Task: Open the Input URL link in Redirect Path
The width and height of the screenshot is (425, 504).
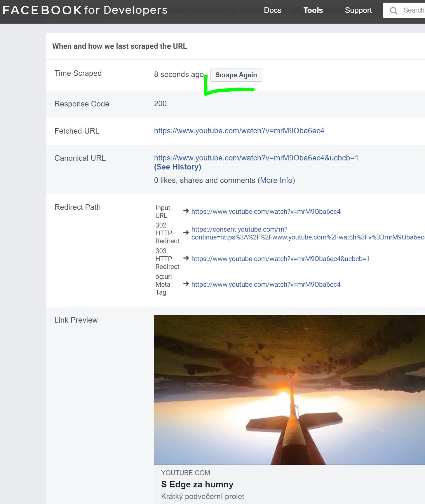Action: coord(266,211)
